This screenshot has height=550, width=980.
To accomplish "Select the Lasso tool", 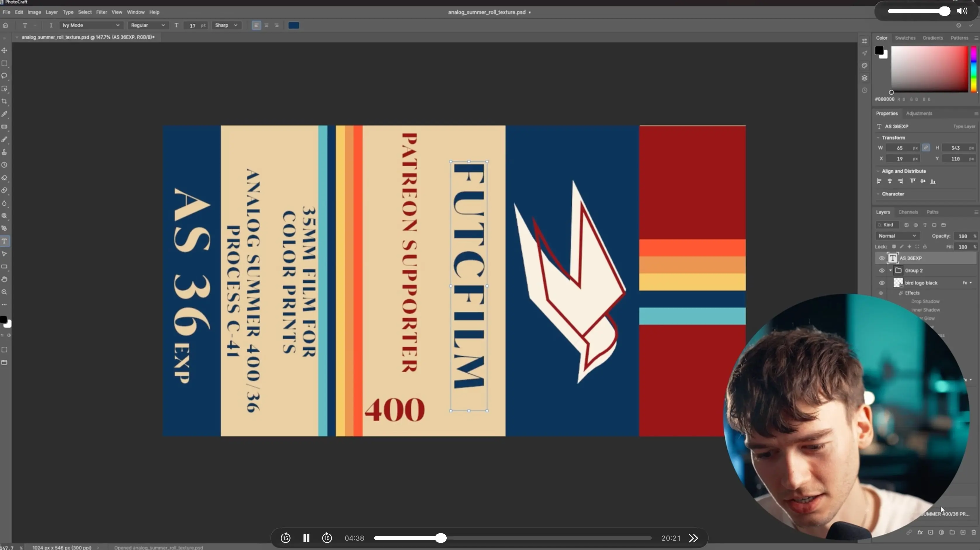I will [5, 76].
